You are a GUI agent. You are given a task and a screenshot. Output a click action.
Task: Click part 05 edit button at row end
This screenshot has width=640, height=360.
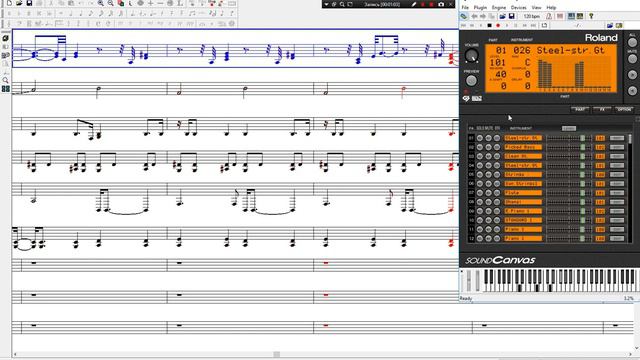[x=617, y=175]
